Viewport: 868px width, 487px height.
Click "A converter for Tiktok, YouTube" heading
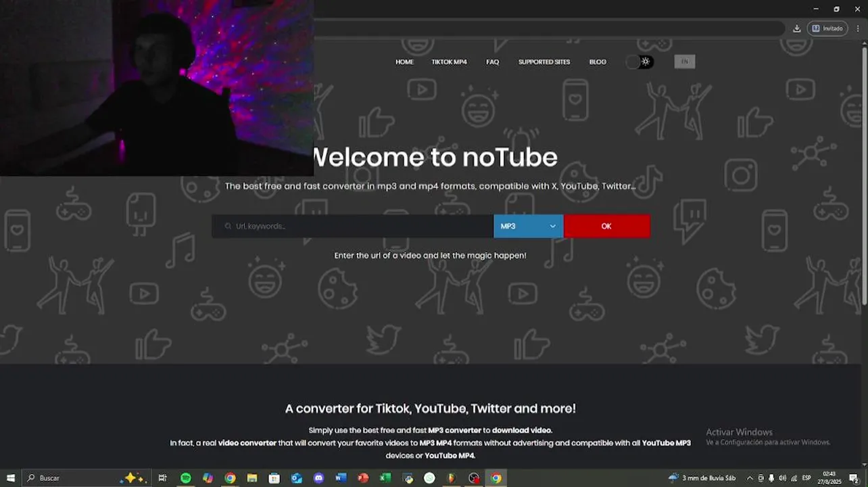coord(431,409)
